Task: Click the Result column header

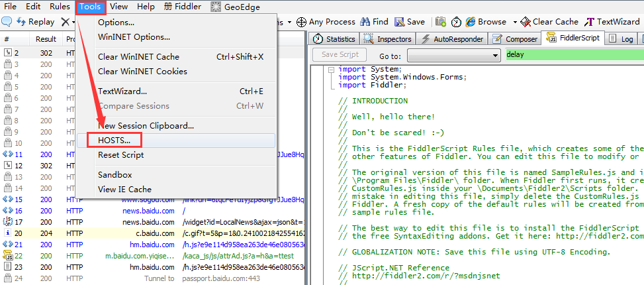Action: (x=46, y=39)
